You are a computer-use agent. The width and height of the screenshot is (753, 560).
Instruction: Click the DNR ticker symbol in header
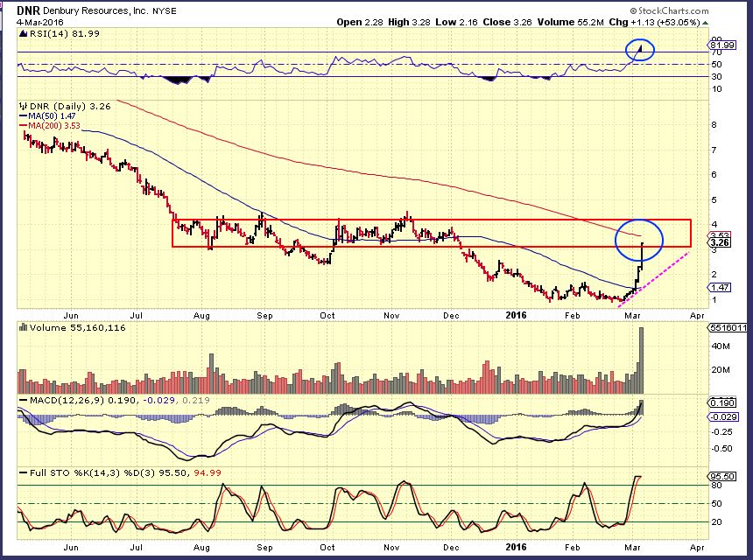28,10
